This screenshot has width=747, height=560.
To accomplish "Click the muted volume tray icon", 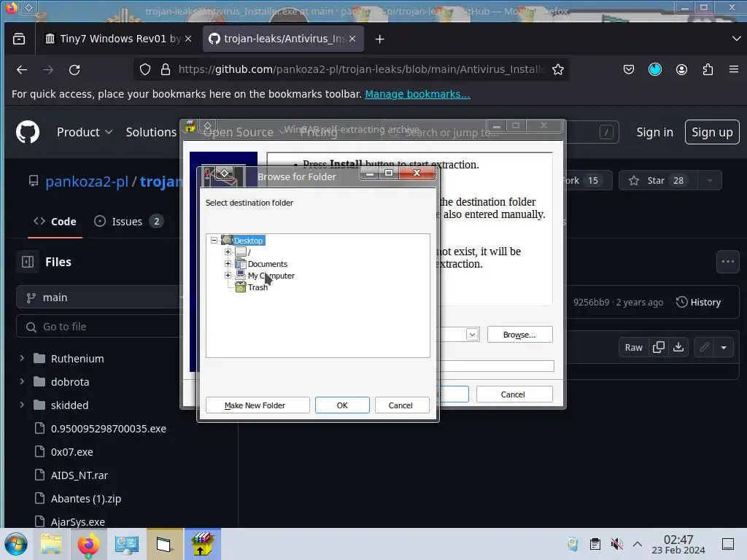I will [616, 544].
